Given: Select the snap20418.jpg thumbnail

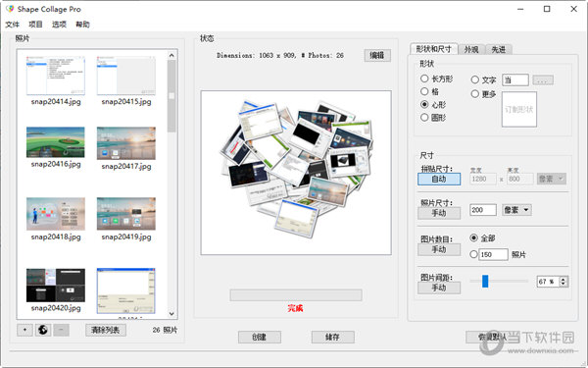Looking at the screenshot, I should [x=56, y=214].
